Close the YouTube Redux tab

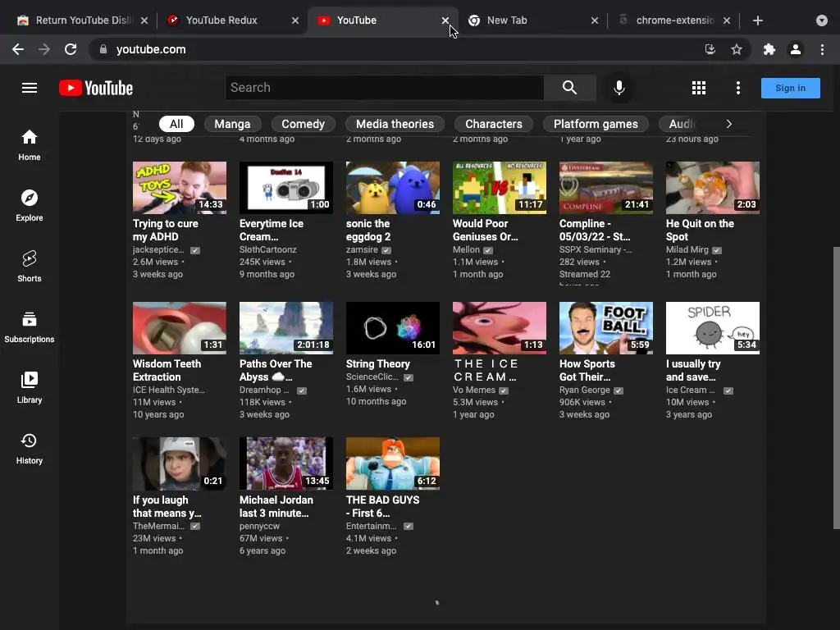point(295,21)
